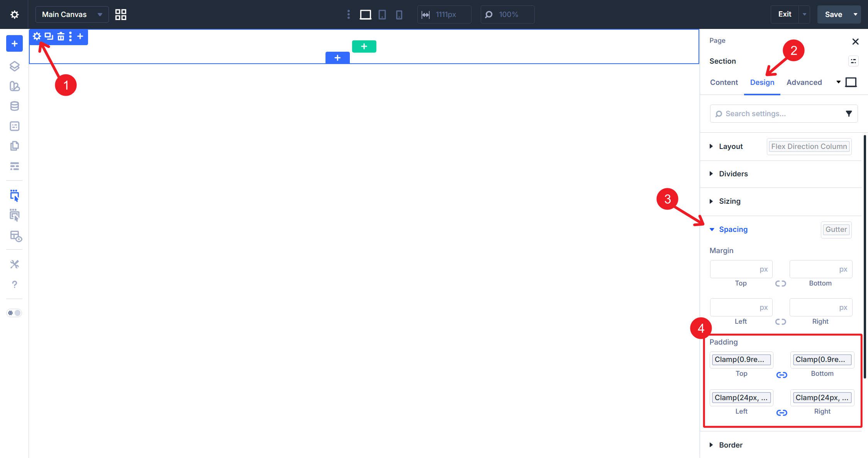
Task: Select the phone preview icon
Action: 399,14
